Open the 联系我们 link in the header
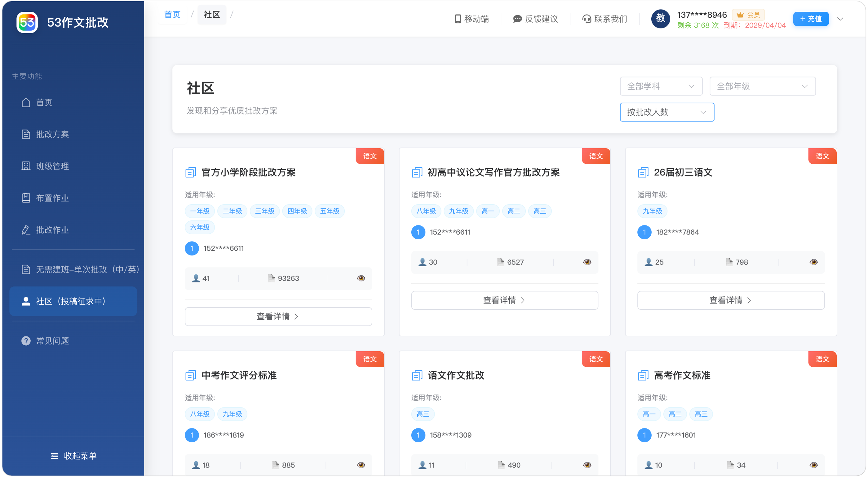Viewport: 868px width, 478px height. (x=605, y=19)
